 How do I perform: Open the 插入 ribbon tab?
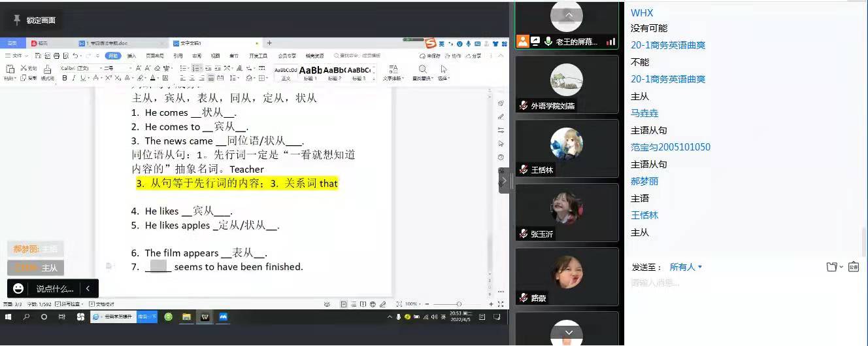pos(131,56)
